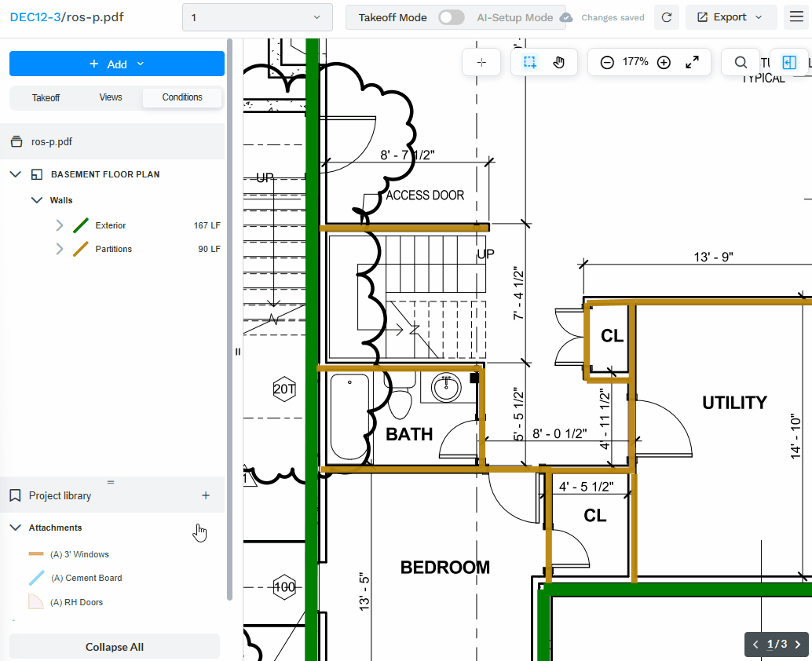Activate the marquee selection tool
Image resolution: width=812 pixels, height=661 pixels.
529,62
